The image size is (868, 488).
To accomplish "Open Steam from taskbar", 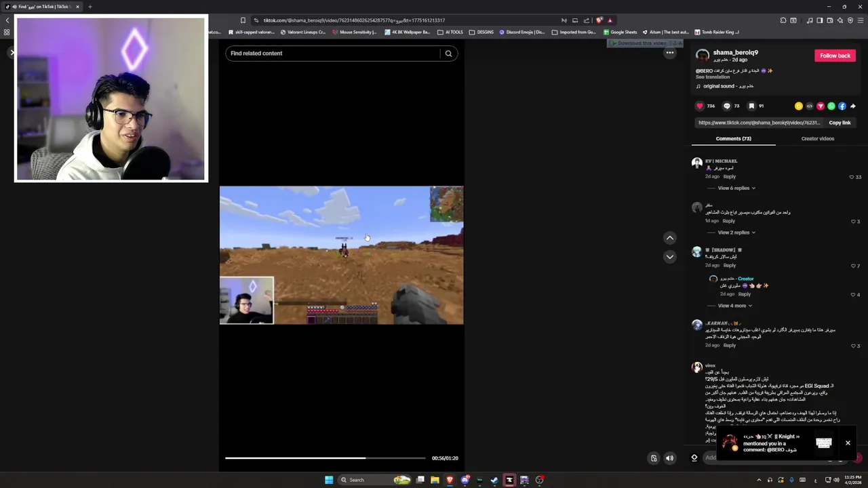I will (x=494, y=480).
